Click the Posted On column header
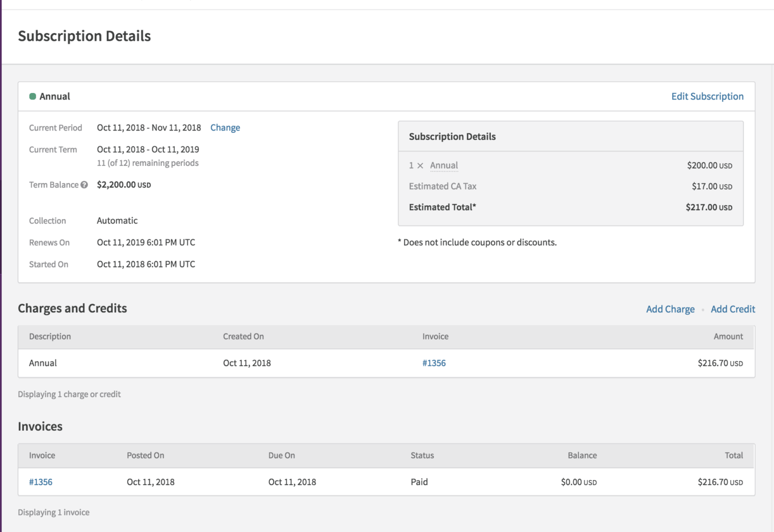The height and width of the screenshot is (532, 774). click(x=145, y=455)
